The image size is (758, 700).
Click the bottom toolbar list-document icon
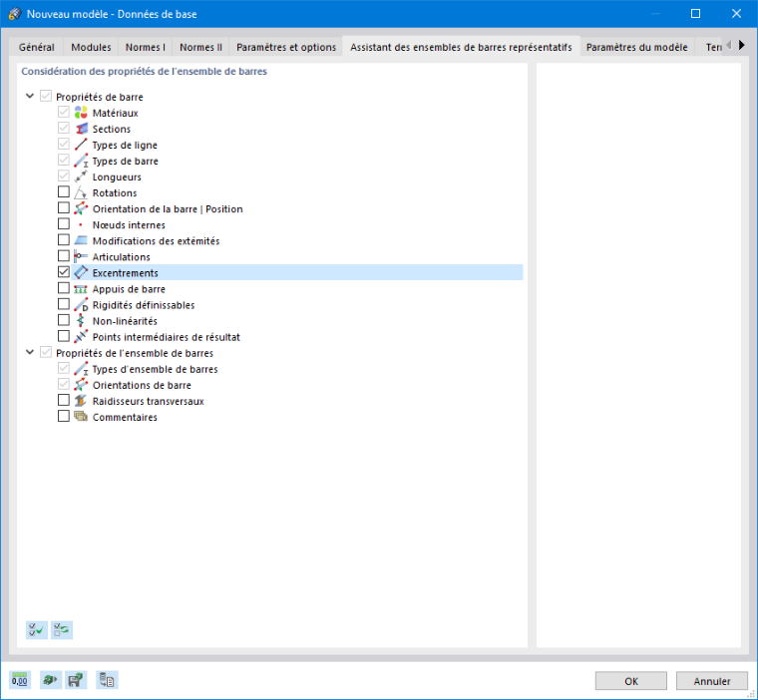[x=107, y=680]
